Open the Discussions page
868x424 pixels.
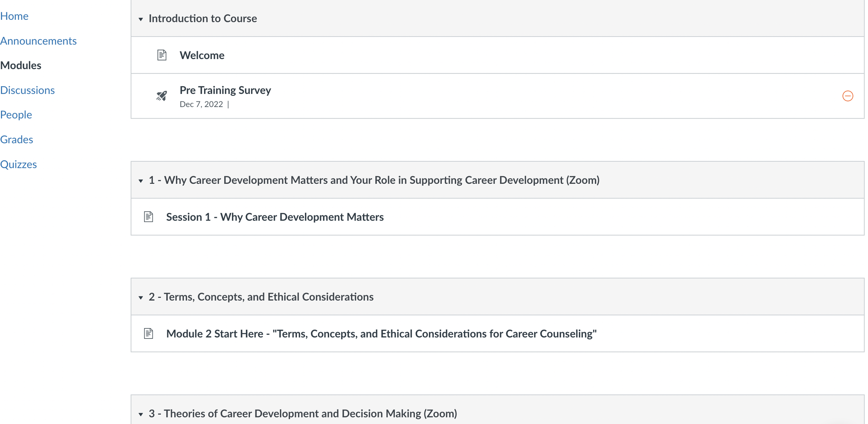coord(27,90)
